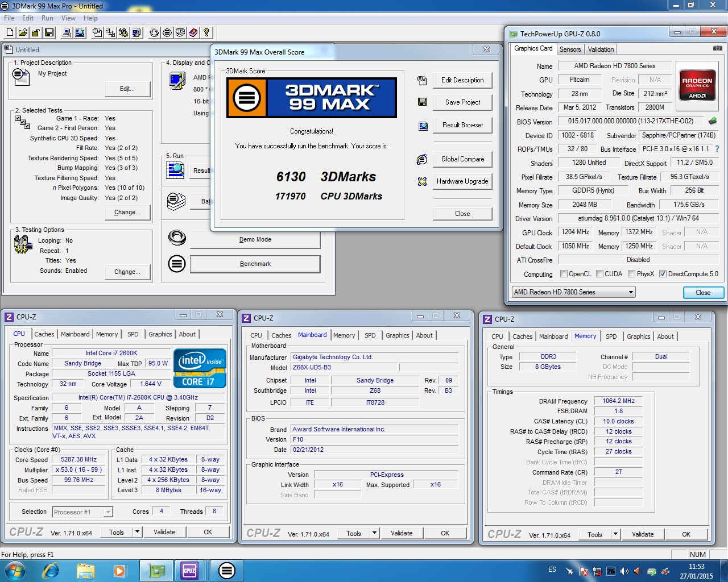Click the selected tests checkboxes toolbar icon

click(110, 32)
